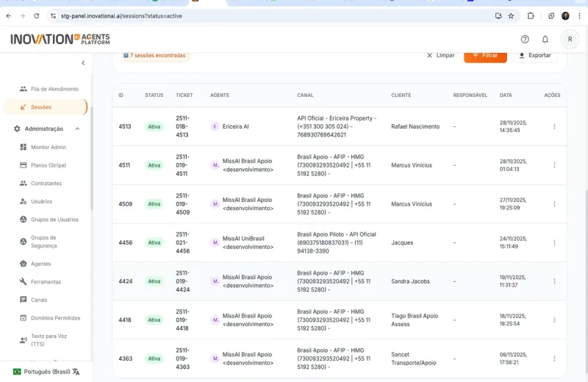Click ticket 2511-01B-4513
Screen dimensions: 588x382
(x=182, y=126)
